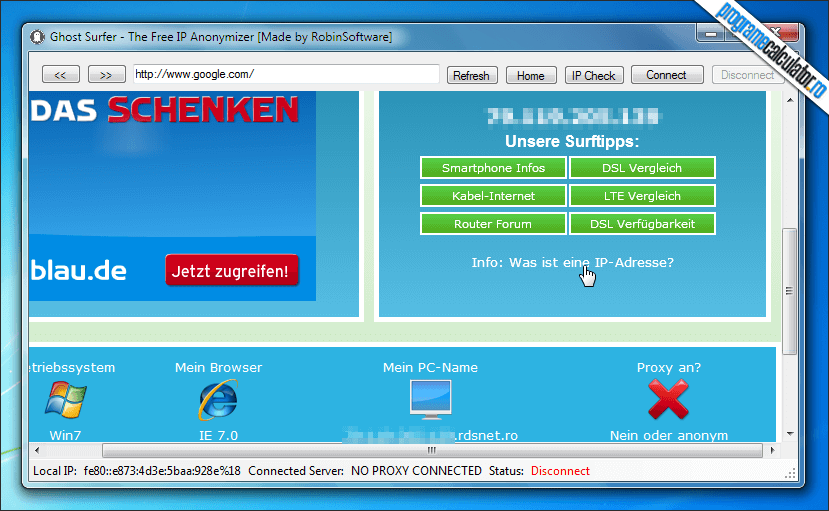Click the Local IP address value

tap(162, 471)
